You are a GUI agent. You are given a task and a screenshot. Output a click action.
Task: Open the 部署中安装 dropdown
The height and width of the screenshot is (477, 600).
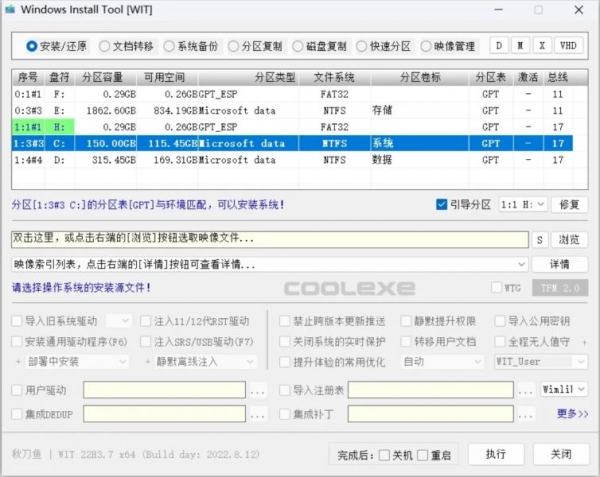tap(77, 361)
